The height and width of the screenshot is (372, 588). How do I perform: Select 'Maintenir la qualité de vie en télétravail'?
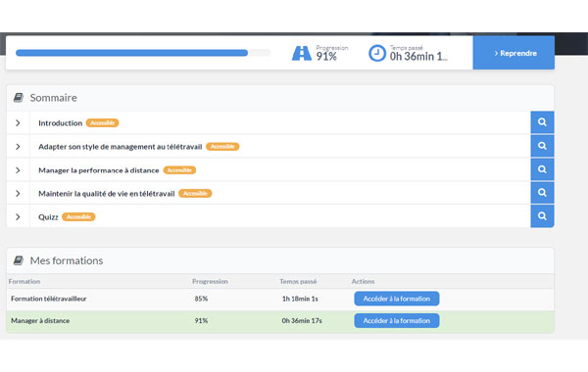pos(107,193)
